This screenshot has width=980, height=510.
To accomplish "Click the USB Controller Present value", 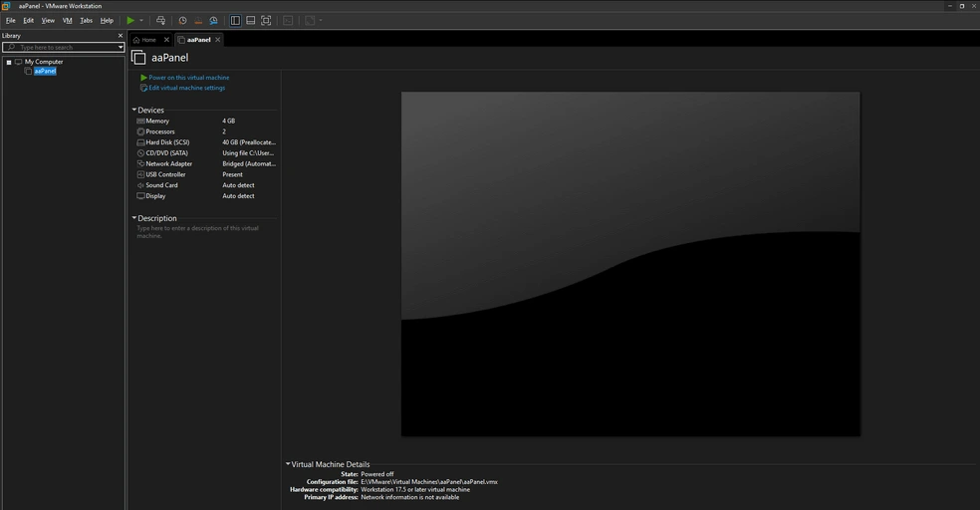I will (x=232, y=174).
